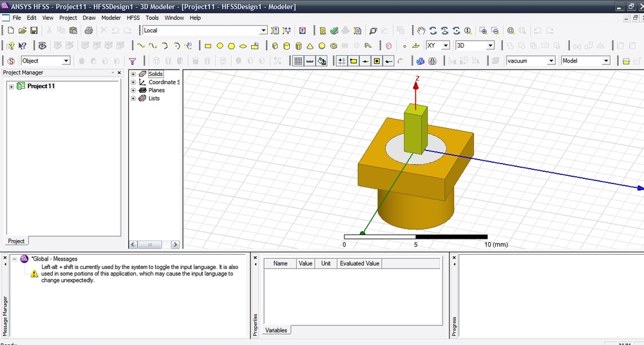Toggle the snap-to-face-center mode button
644x345 pixels.
tap(377, 61)
